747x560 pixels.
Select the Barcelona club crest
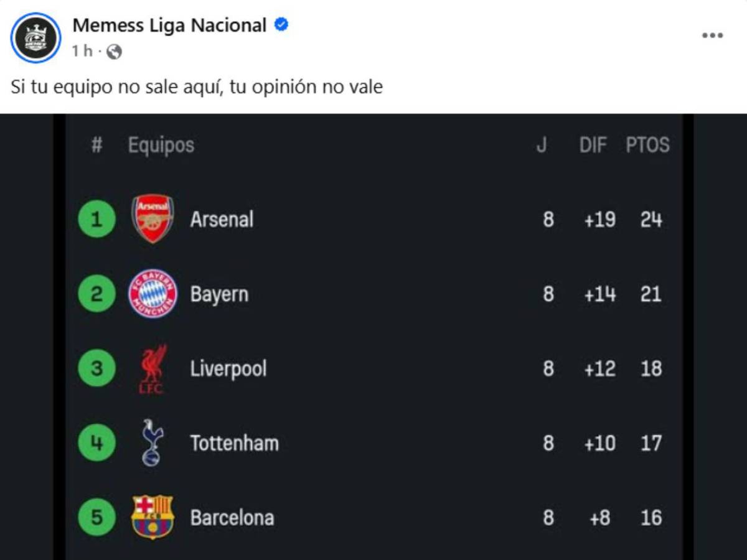pyautogui.click(x=152, y=516)
